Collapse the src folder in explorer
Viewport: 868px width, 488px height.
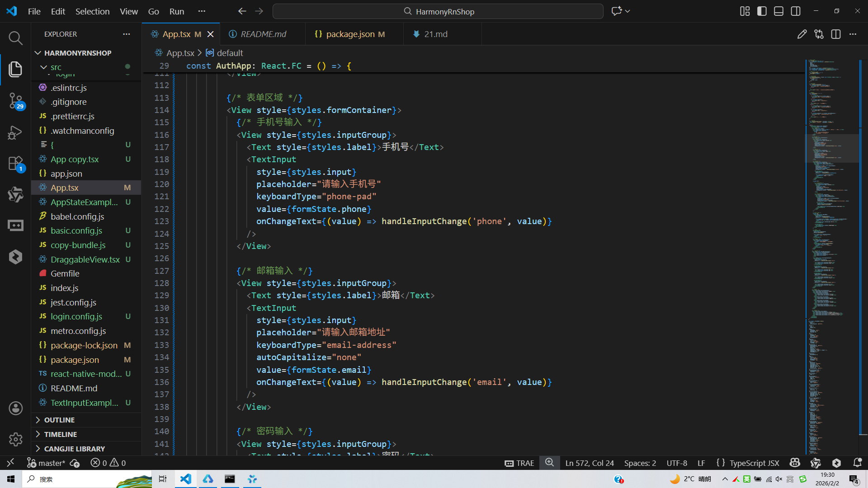click(x=43, y=67)
